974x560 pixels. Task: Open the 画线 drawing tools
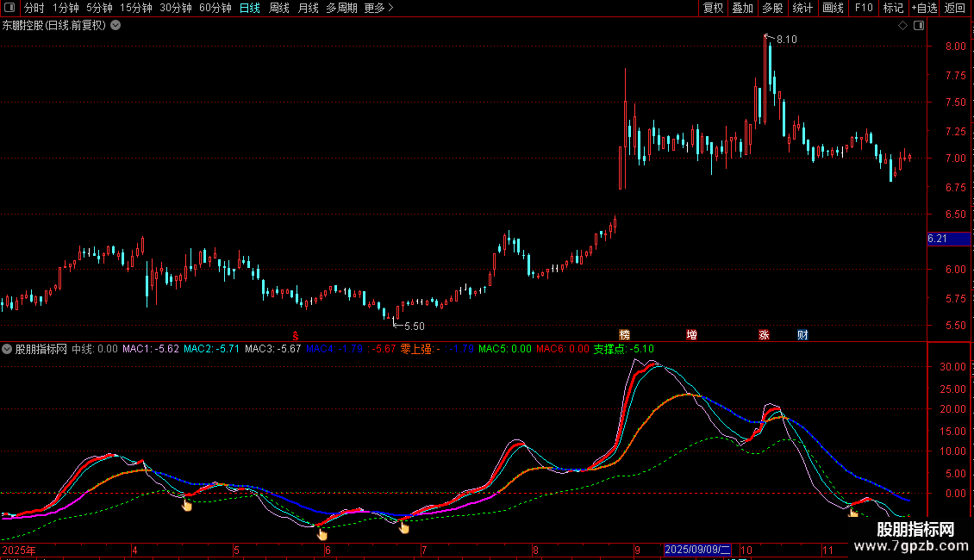833,8
